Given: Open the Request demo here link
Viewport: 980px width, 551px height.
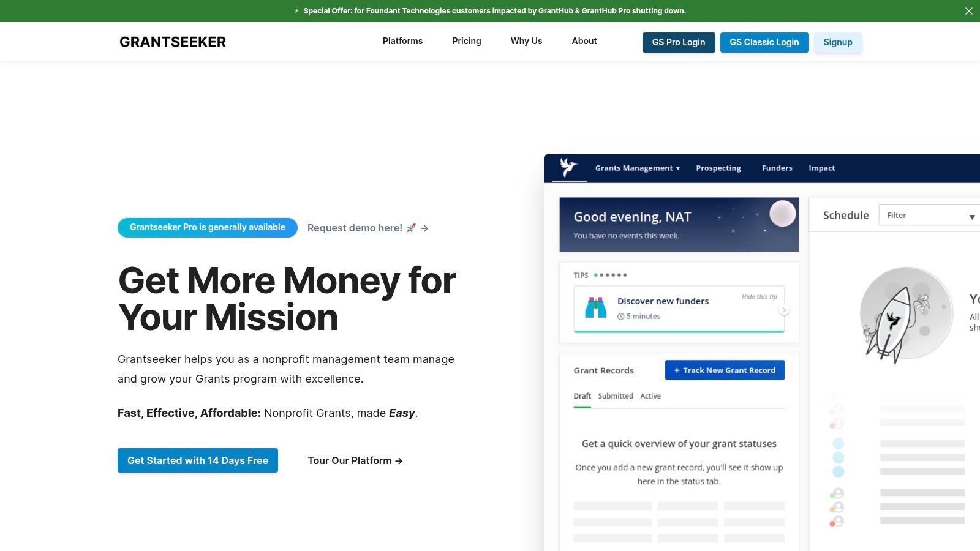Looking at the screenshot, I should 354,227.
